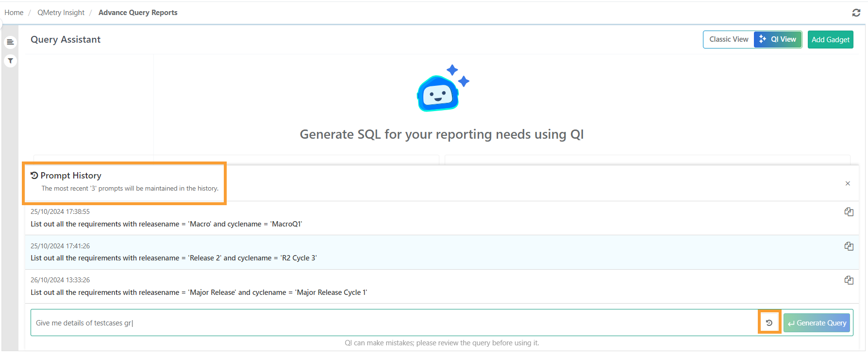Click the 'Generate SQL for your reporting needs' heading

click(442, 134)
